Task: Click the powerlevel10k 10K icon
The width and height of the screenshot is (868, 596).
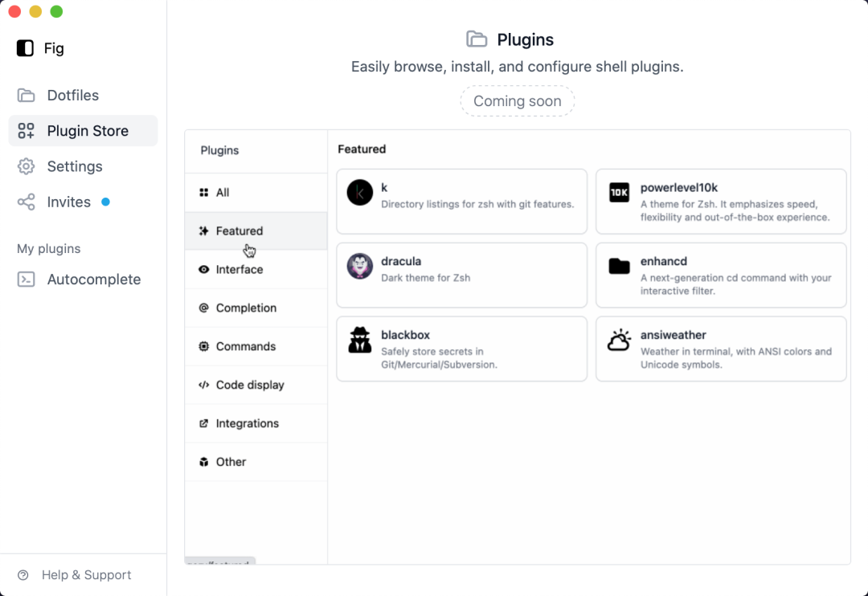Action: coord(619,193)
